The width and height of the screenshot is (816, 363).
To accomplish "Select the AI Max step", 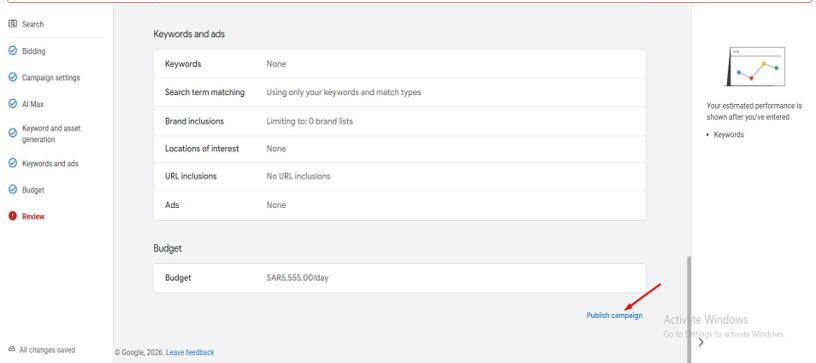I will pos(33,104).
